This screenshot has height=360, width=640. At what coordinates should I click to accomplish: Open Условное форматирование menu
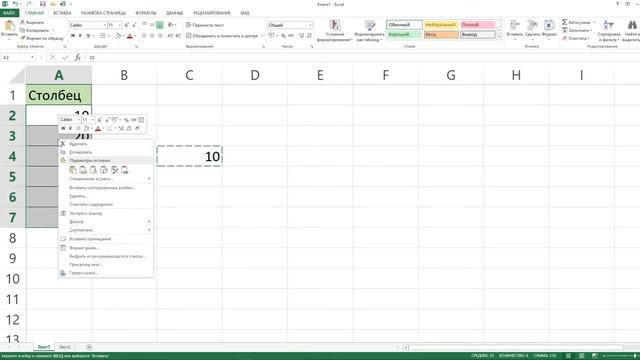point(334,31)
